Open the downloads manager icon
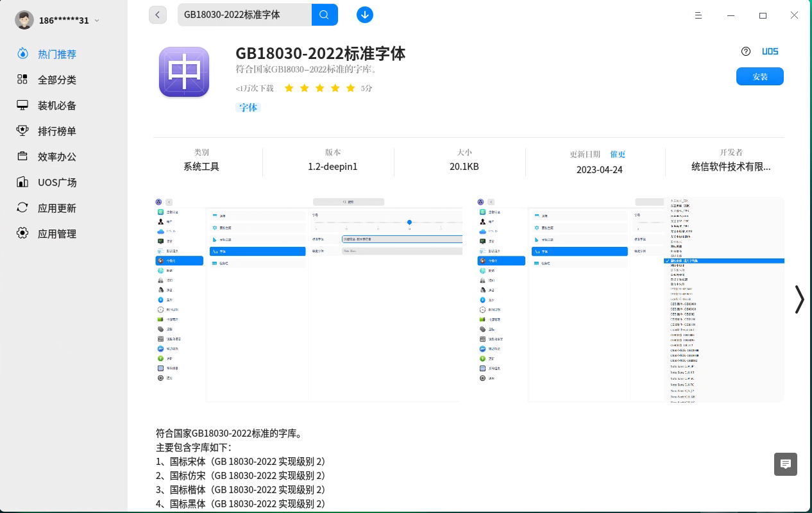 365,15
